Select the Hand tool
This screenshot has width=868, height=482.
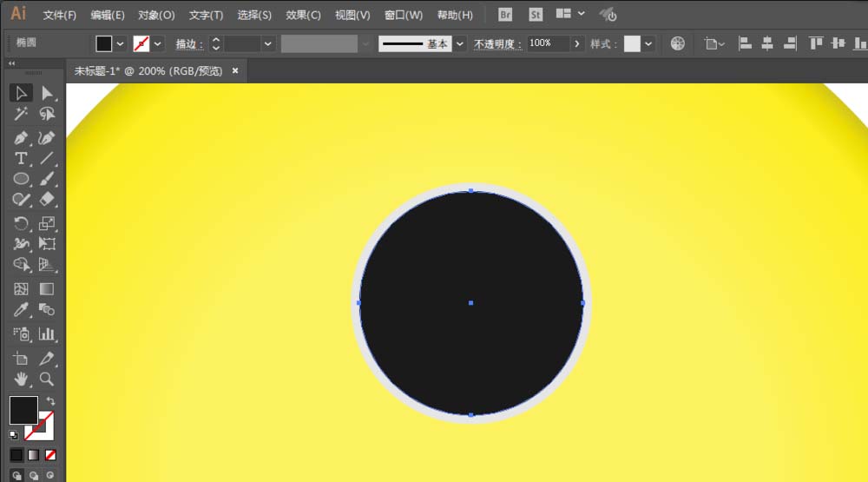(x=21, y=379)
